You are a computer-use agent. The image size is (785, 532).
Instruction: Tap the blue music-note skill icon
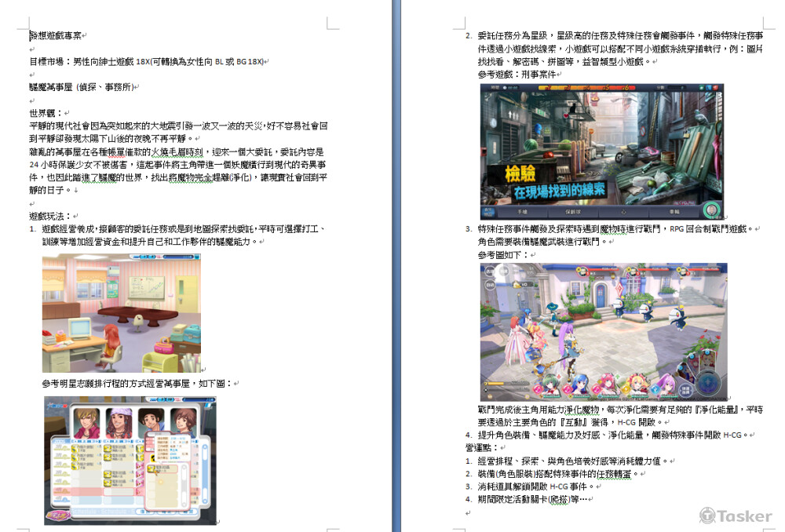[x=653, y=389]
